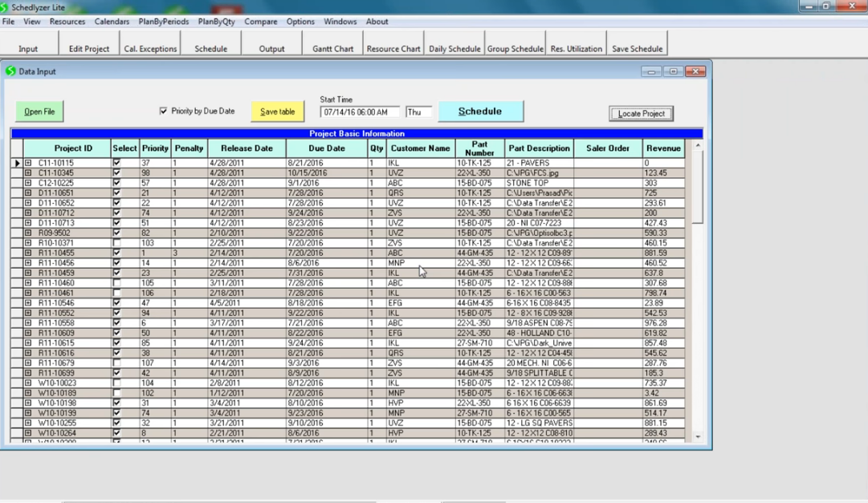Open Daily Schedule from the toolbar
868x503 pixels.
(x=454, y=48)
